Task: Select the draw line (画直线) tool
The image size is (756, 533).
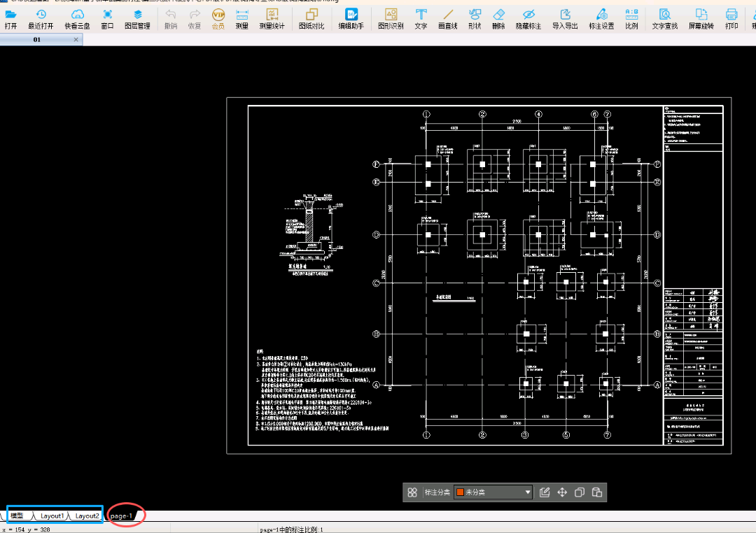Action: tap(447, 18)
